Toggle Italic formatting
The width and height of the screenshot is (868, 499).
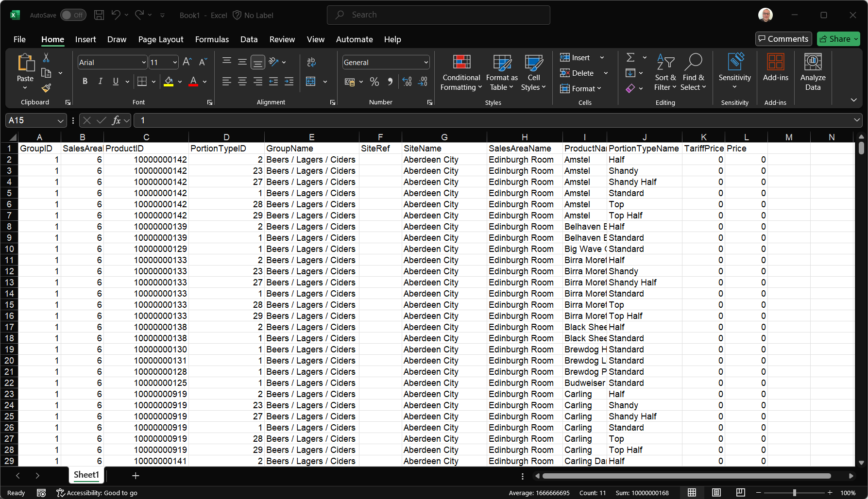click(100, 82)
